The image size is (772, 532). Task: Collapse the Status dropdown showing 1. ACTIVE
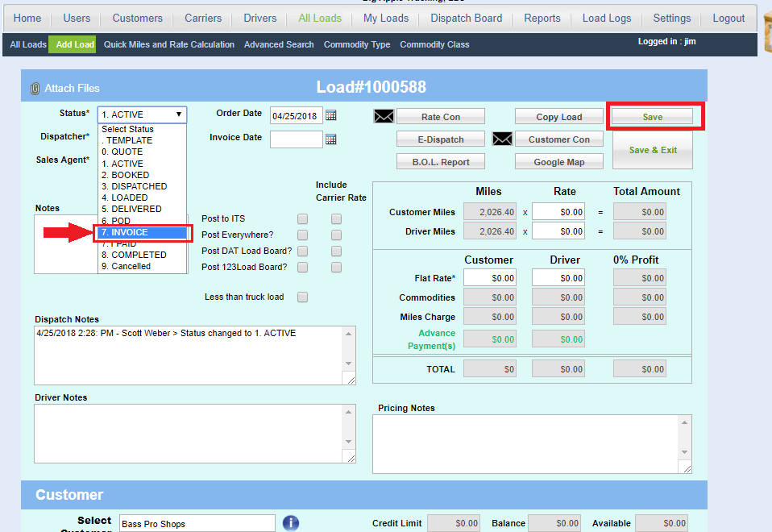143,114
